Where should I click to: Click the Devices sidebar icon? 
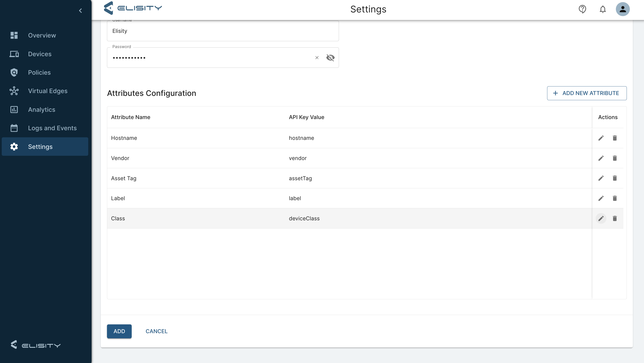click(14, 54)
